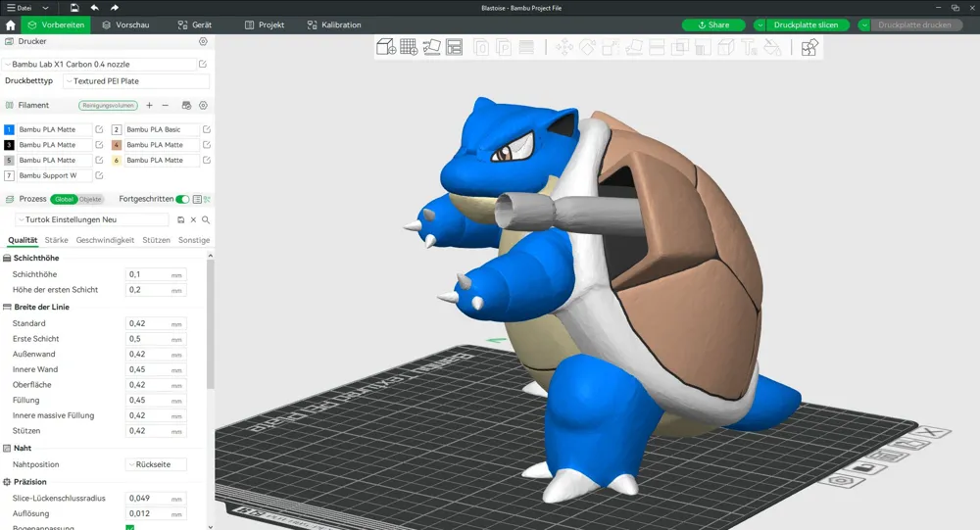This screenshot has width=980, height=530.
Task: Click the compare presets icon near Fortgeschritten
Action: (x=207, y=199)
